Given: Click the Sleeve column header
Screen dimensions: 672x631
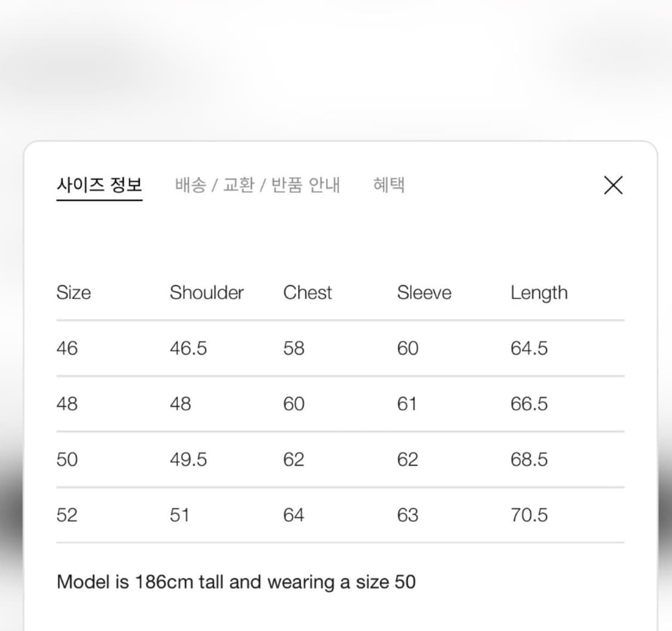Looking at the screenshot, I should click(424, 293).
